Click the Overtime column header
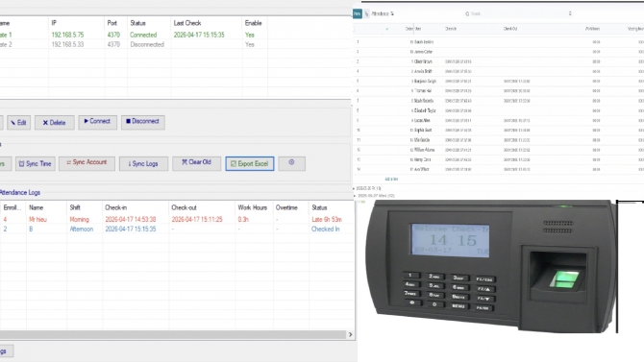Screen dimensions: 644x362 coord(286,207)
